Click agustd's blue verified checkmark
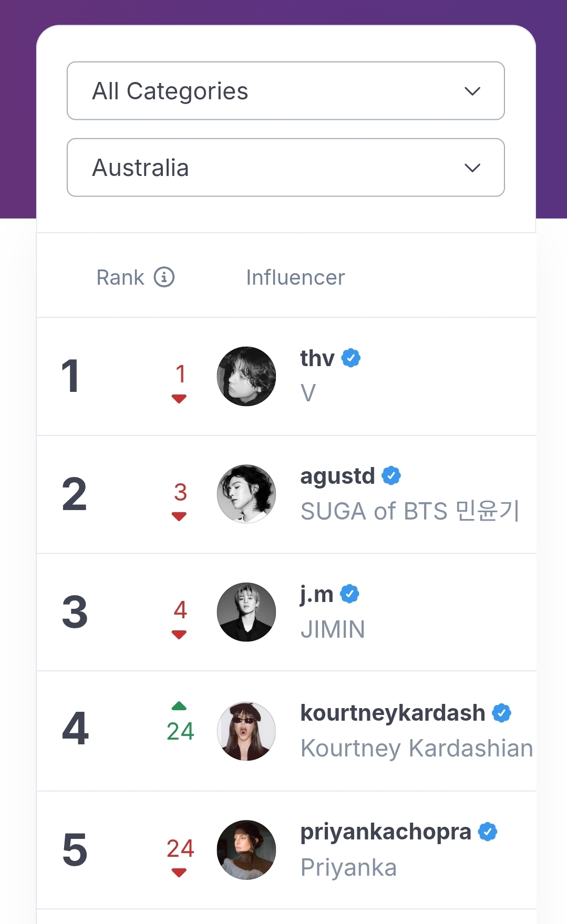 coord(391,476)
